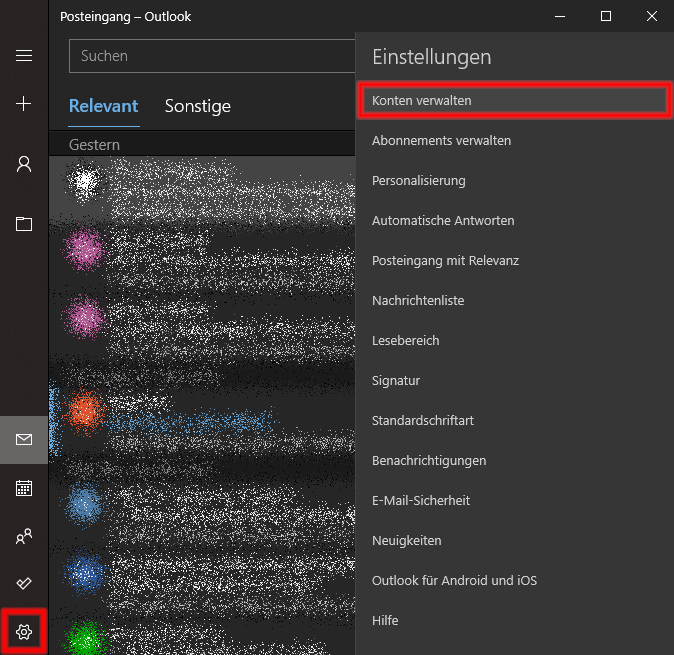This screenshot has width=674, height=655.
Task: Open the email with green avatar
Action: 202,636
